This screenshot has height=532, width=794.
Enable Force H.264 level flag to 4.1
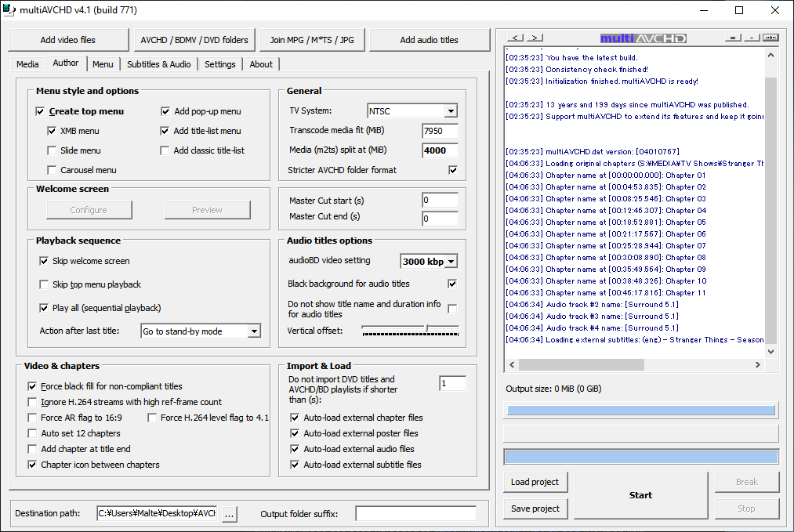point(152,418)
